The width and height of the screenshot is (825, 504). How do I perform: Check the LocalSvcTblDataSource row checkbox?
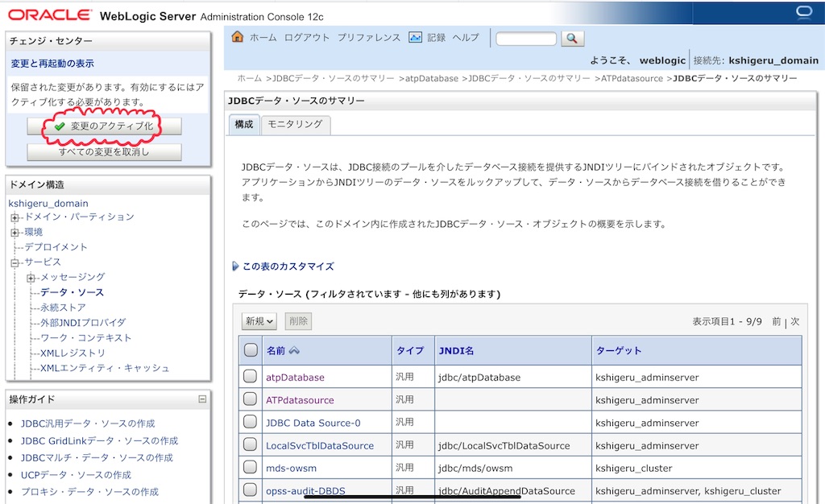[251, 444]
